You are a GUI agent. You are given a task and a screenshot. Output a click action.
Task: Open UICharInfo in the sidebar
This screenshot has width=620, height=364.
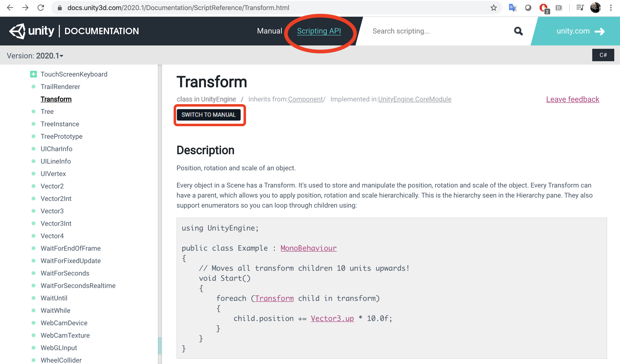pos(57,149)
